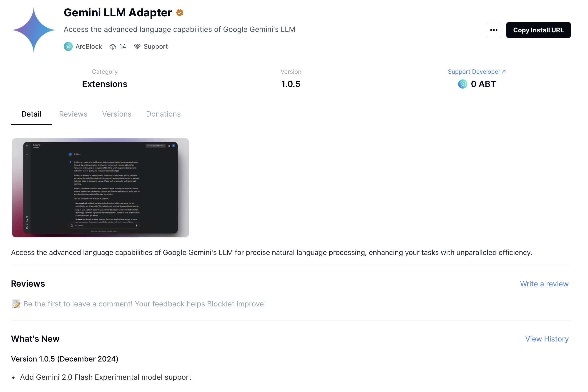
Task: Open the View History link
Action: coord(547,339)
